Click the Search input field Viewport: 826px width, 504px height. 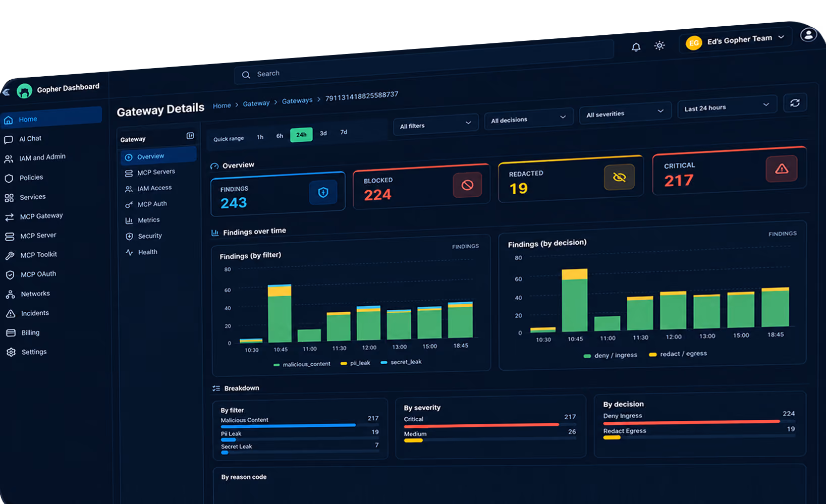point(424,63)
